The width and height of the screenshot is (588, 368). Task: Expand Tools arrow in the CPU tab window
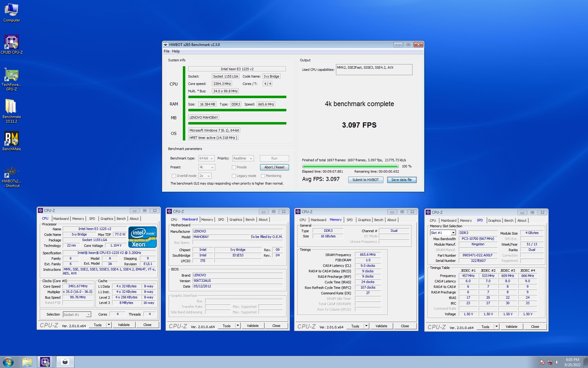[x=109, y=325]
